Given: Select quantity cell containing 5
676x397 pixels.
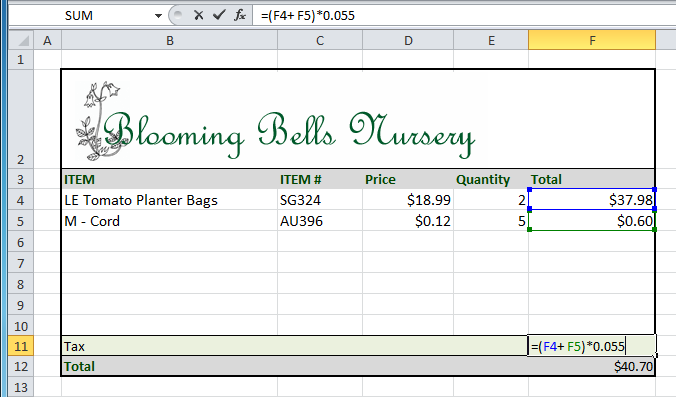Looking at the screenshot, I should (491, 221).
